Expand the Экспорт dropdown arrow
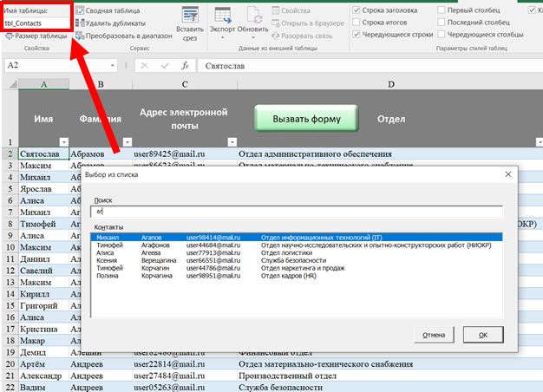The width and height of the screenshot is (543, 392). click(x=222, y=37)
